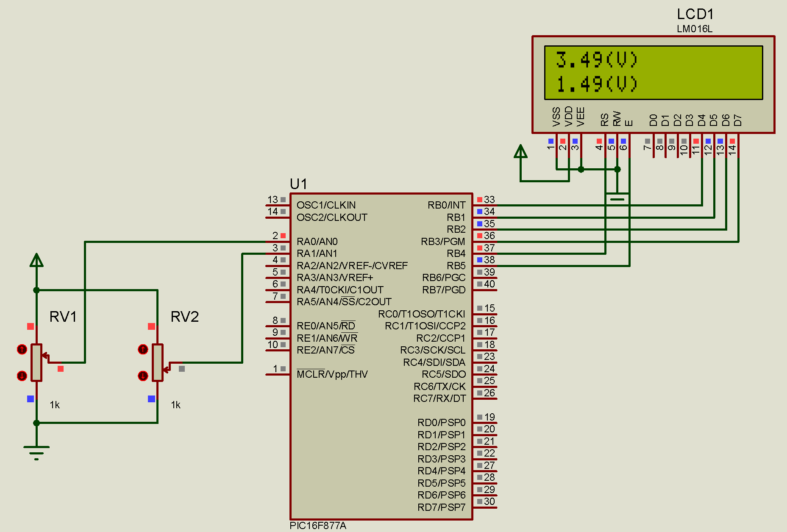Screen dimensions: 787x532
Task: Select the LCD1 component label
Action: (695, 14)
